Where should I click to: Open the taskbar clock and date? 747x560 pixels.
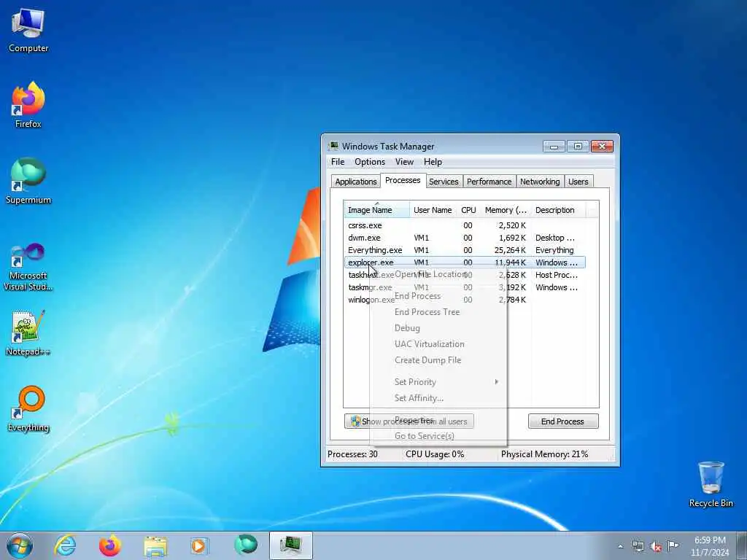click(x=710, y=546)
